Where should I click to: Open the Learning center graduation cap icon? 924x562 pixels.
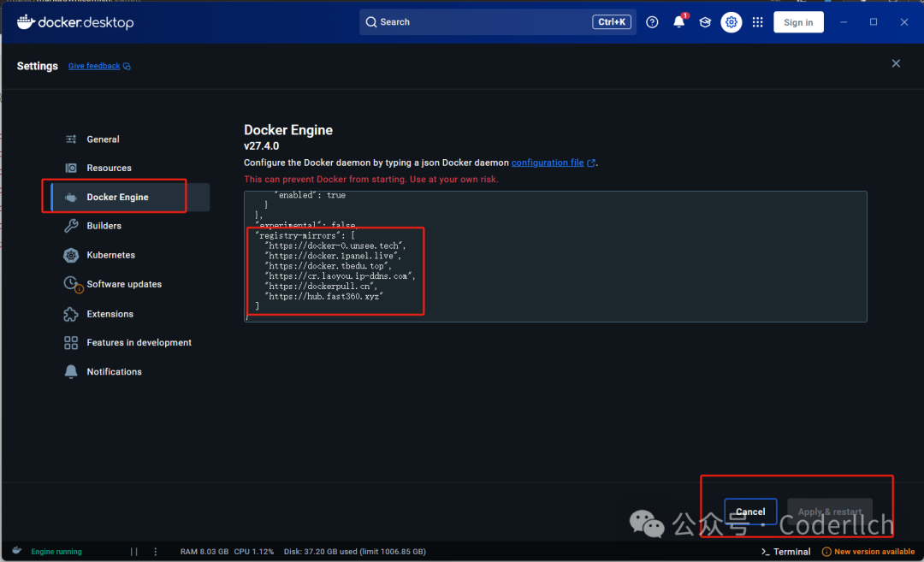click(705, 22)
